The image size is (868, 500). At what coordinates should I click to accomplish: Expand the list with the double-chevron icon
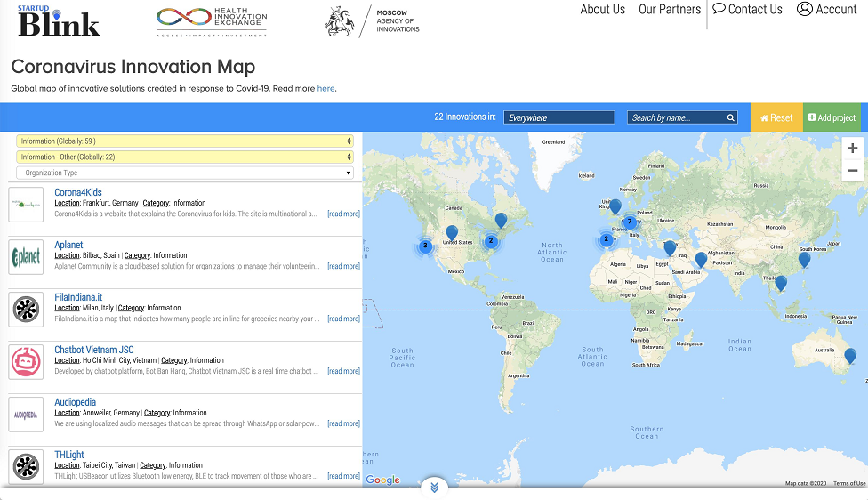click(x=434, y=487)
